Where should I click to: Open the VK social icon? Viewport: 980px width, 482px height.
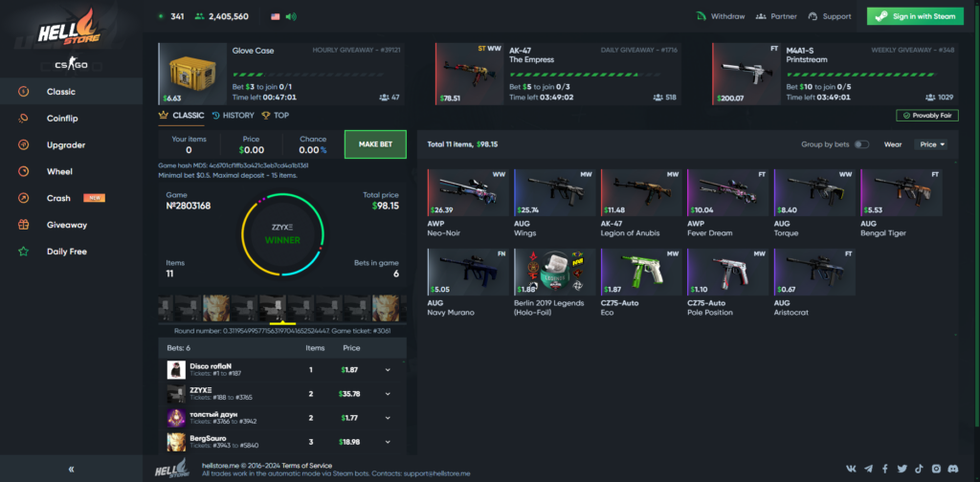tap(851, 469)
